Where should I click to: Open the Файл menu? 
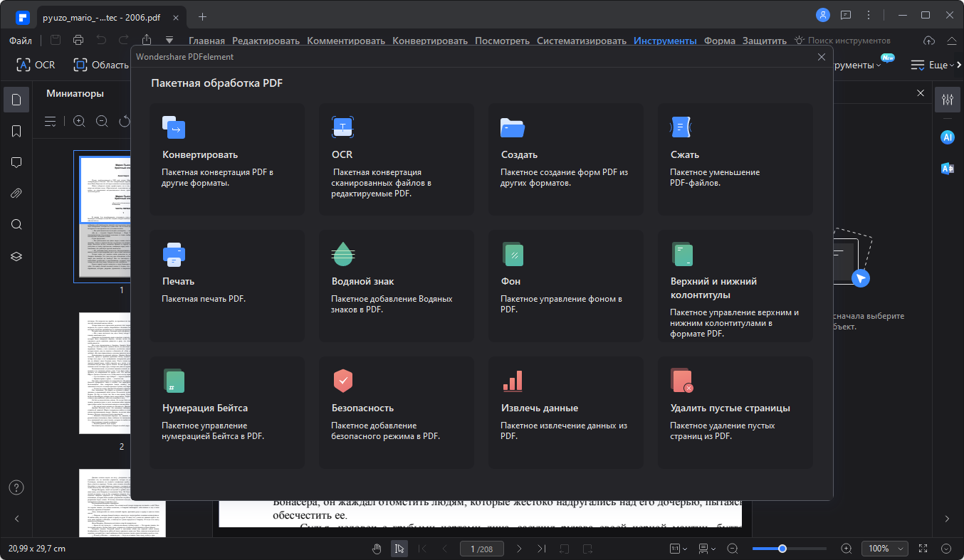click(21, 41)
